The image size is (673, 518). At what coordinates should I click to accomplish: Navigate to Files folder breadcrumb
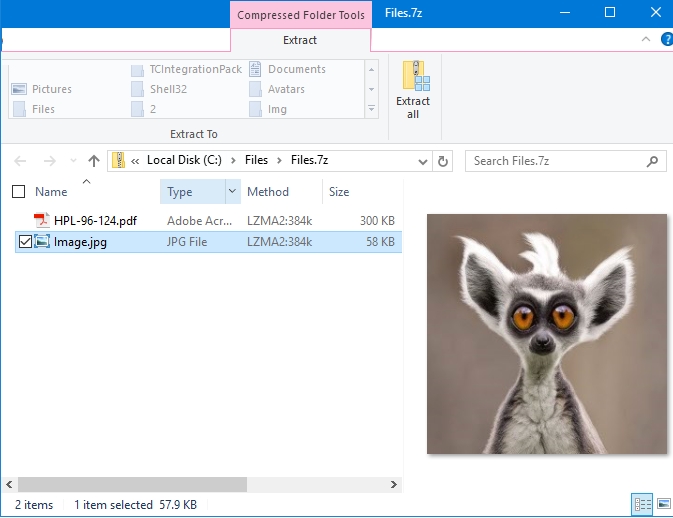256,160
